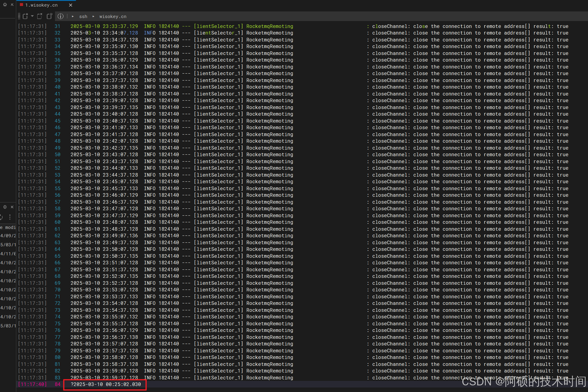This screenshot has width=588, height=392.
Task: Open the session info icon
Action: click(60, 16)
